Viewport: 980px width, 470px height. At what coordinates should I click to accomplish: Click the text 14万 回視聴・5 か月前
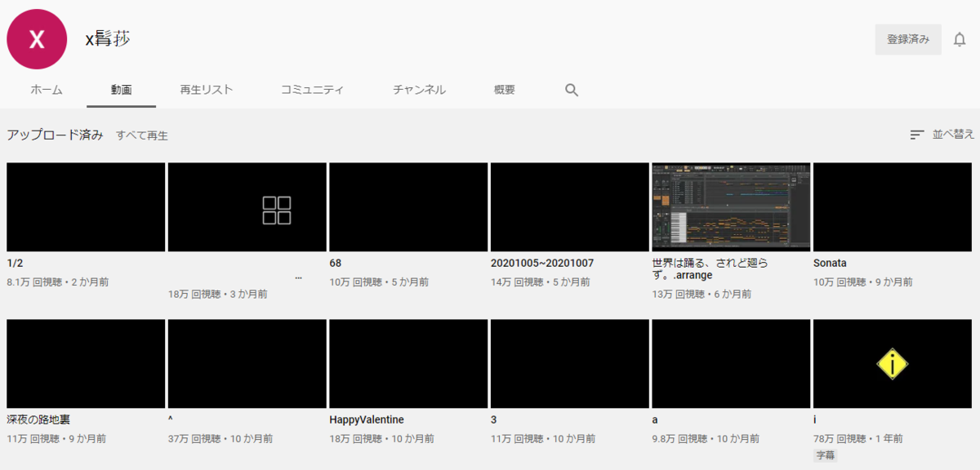click(541, 282)
